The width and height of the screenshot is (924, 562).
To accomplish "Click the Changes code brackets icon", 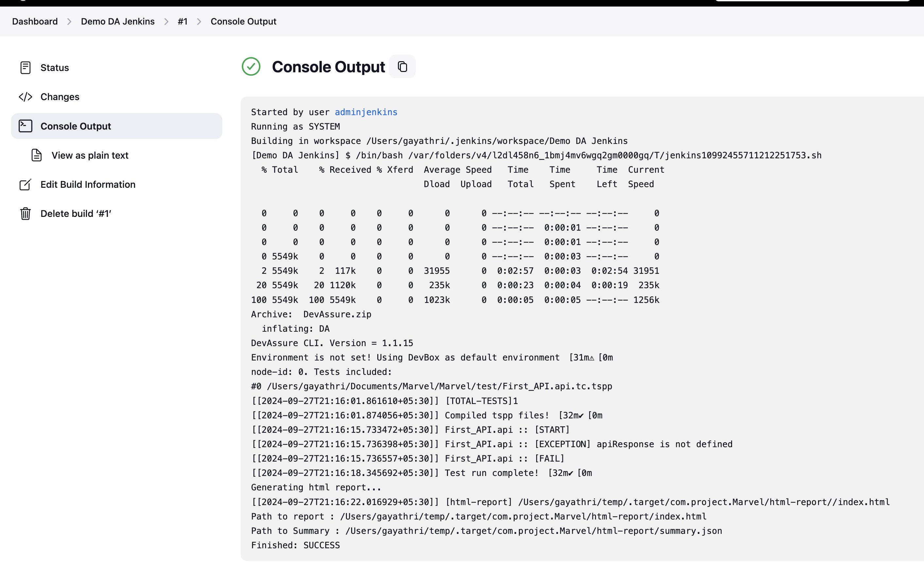I will [x=25, y=97].
